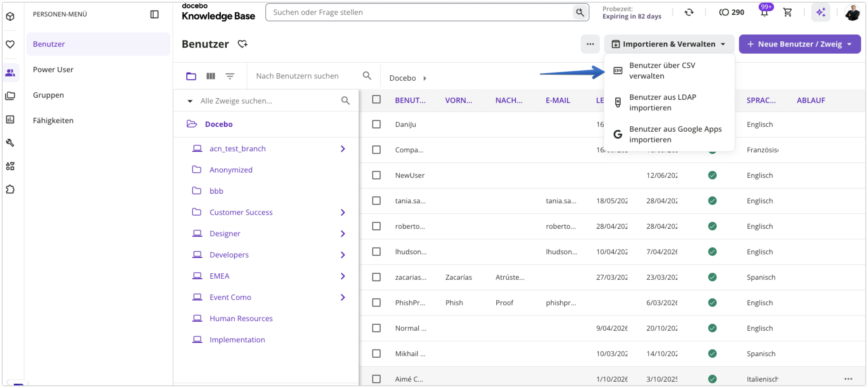Add Benutzer page to favorites heart icon
Viewport: 868px width, 388px height.
click(243, 44)
